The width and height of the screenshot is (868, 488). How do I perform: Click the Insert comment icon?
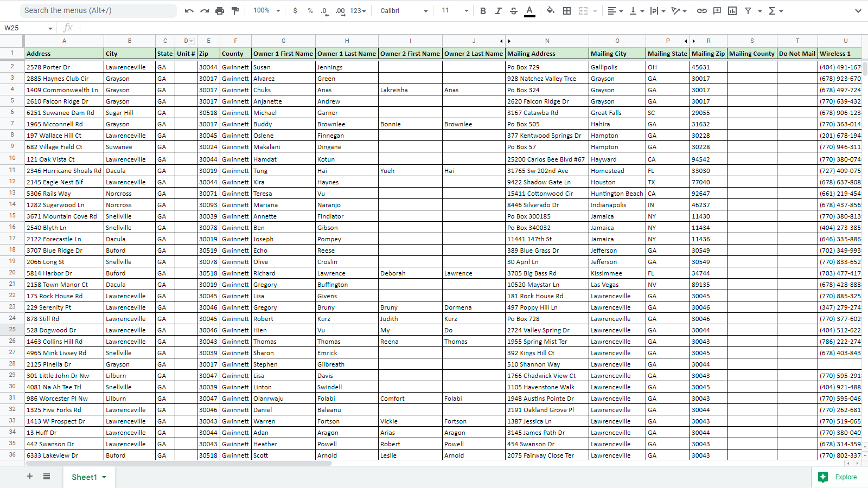[717, 11]
